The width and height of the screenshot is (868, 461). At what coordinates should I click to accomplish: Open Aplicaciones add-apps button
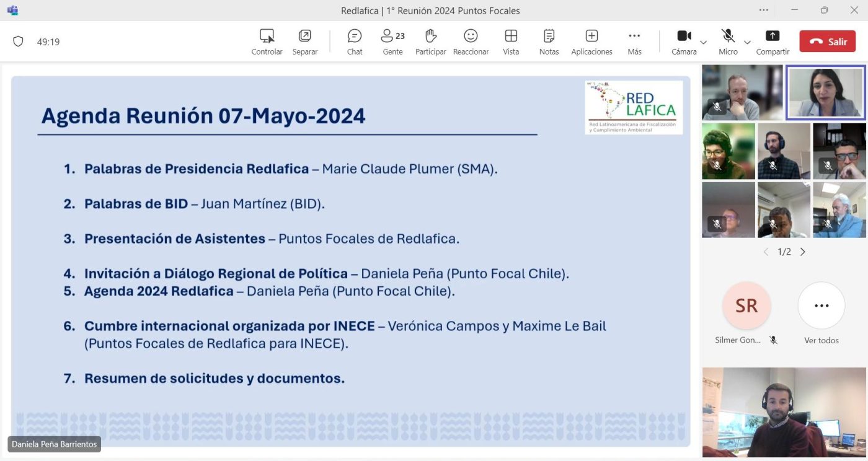591,42
